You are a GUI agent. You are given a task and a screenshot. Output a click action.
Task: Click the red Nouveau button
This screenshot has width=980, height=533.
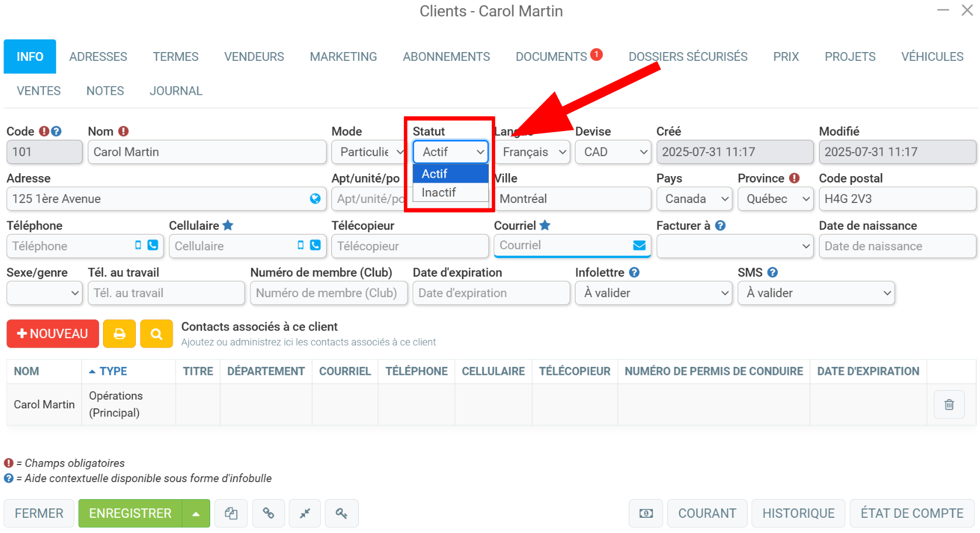pyautogui.click(x=53, y=333)
